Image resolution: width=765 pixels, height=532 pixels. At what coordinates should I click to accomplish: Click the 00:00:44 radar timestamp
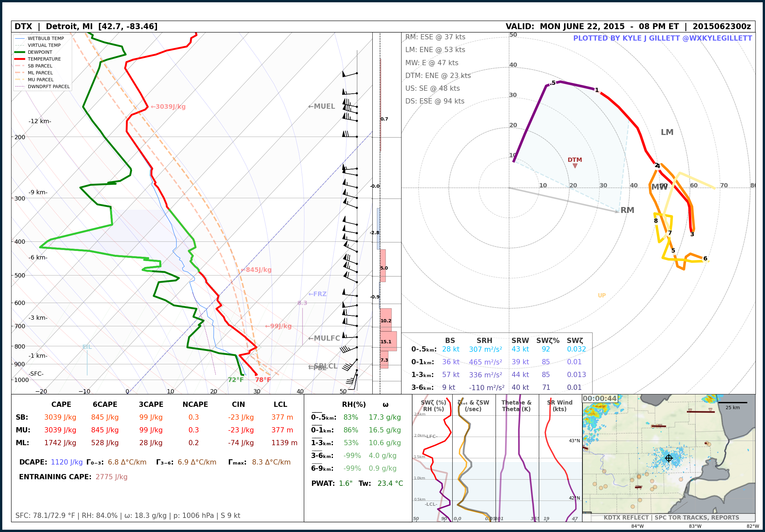pos(599,398)
